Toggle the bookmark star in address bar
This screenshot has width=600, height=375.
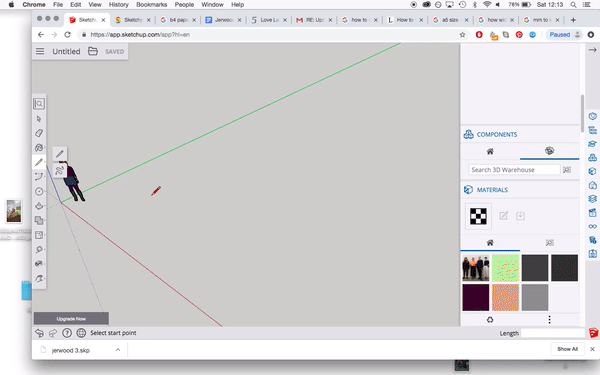click(x=462, y=34)
